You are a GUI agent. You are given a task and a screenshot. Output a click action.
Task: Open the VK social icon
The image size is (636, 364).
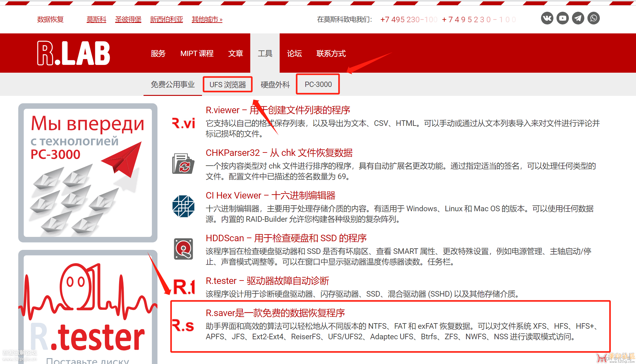click(x=547, y=18)
